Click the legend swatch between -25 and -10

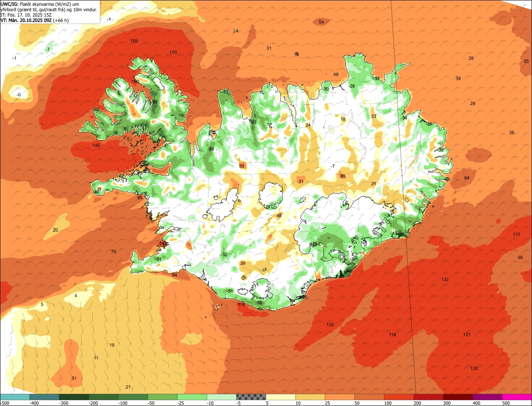(192, 397)
